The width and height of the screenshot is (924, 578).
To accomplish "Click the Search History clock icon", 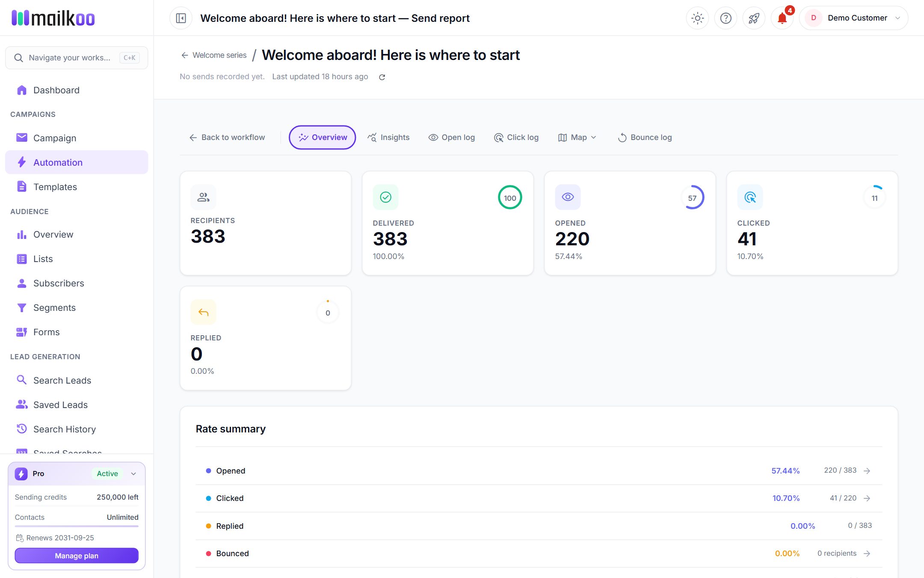I will [x=21, y=429].
